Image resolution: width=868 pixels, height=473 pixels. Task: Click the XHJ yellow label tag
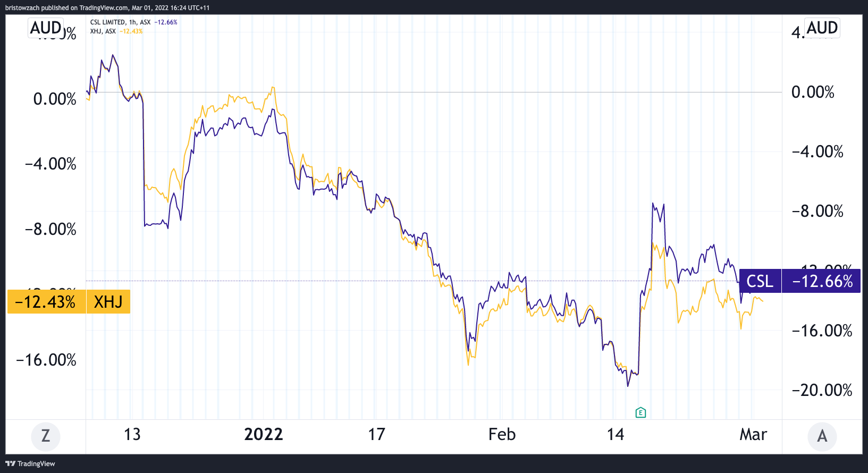tap(108, 302)
